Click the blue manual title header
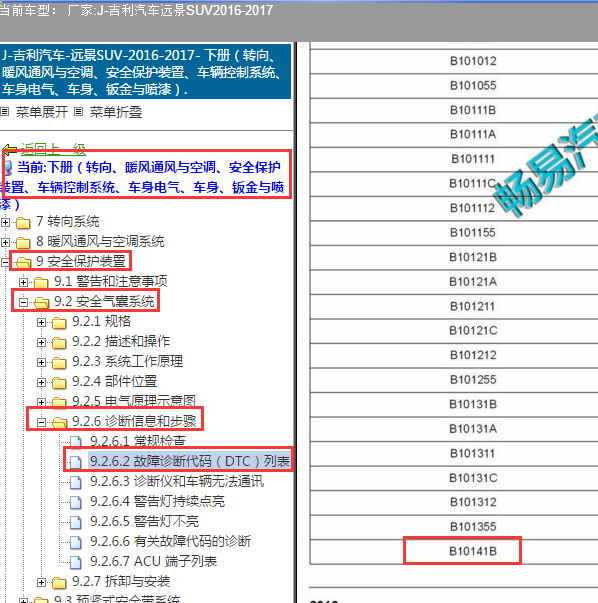The width and height of the screenshot is (598, 603). click(145, 72)
